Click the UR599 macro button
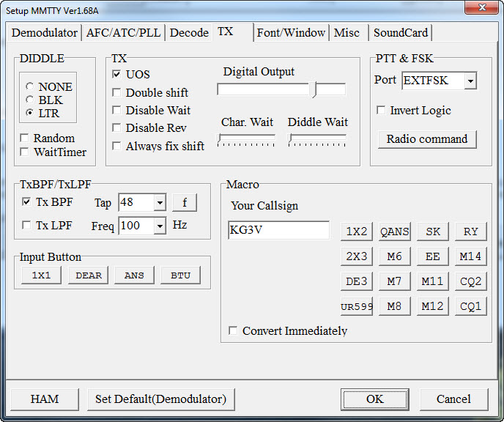The width and height of the screenshot is (504, 422). coord(356,306)
